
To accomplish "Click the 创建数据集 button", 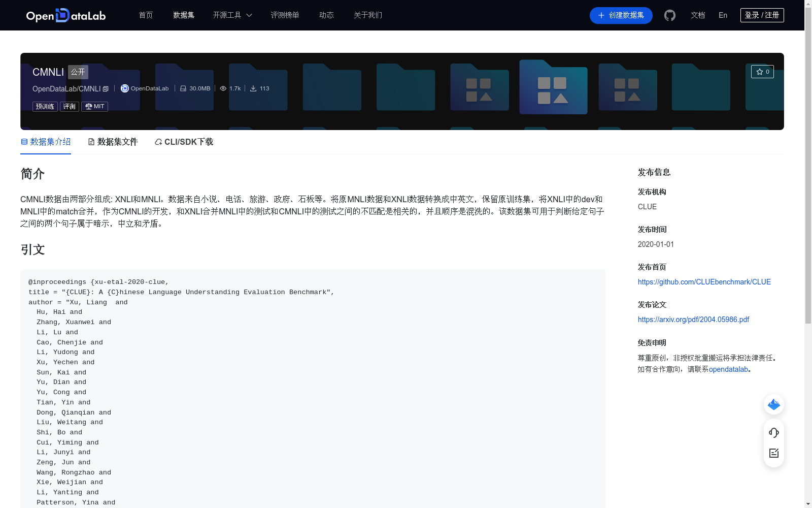I will pos(621,15).
